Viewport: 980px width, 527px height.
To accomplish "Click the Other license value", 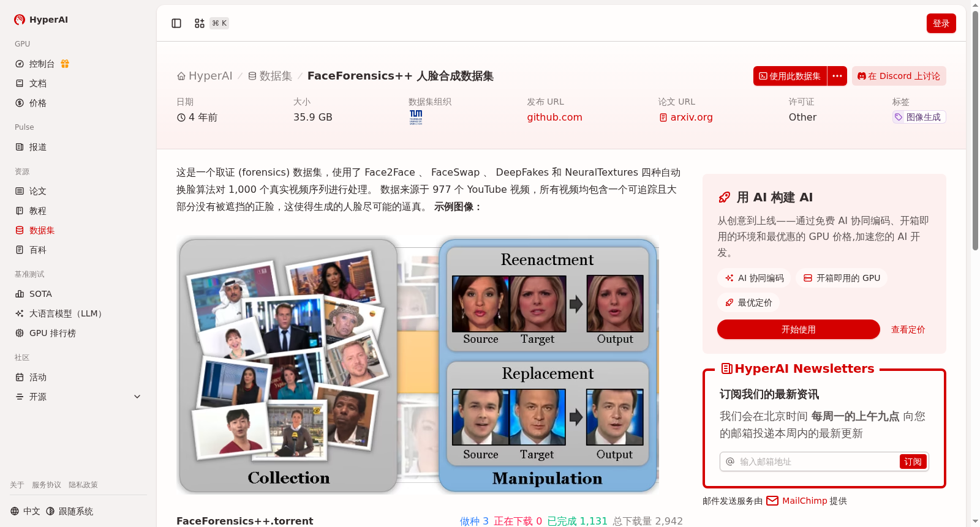I will 802,117.
